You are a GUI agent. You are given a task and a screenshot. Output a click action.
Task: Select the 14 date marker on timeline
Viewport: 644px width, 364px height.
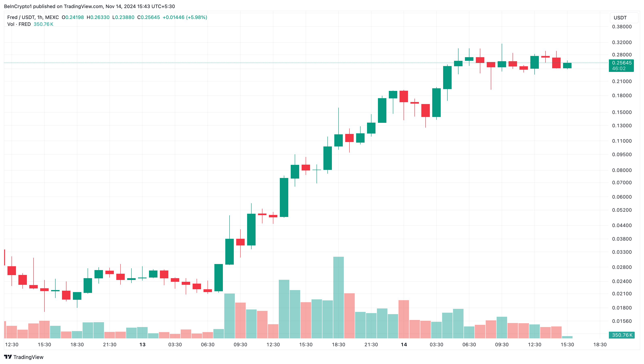tap(404, 344)
